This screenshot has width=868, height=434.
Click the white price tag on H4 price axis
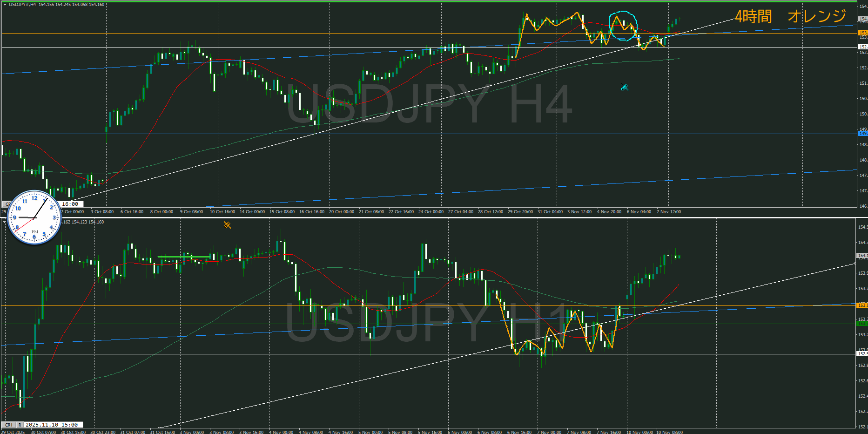(x=862, y=47)
